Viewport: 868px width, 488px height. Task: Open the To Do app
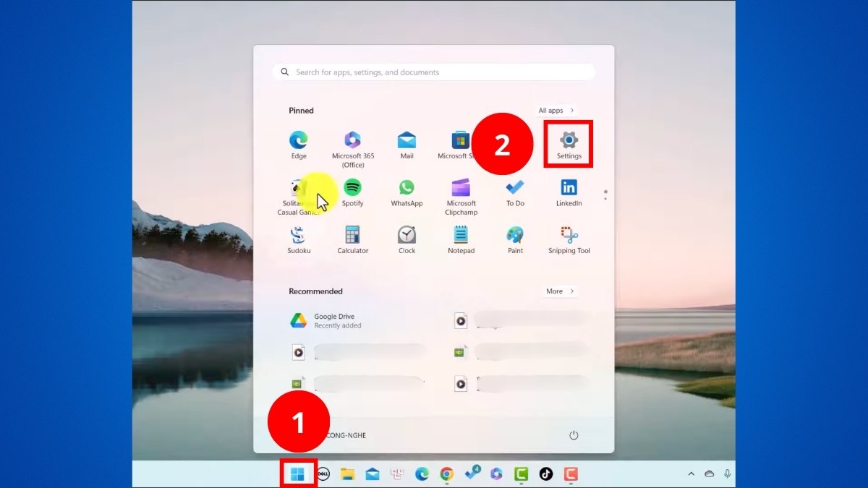pyautogui.click(x=515, y=193)
